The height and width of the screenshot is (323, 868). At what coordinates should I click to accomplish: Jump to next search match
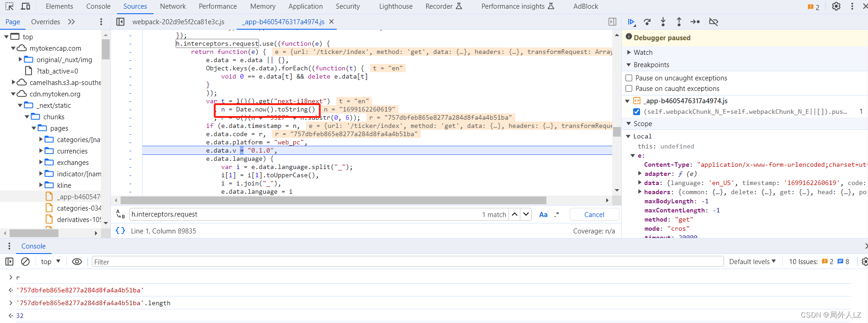coord(526,214)
